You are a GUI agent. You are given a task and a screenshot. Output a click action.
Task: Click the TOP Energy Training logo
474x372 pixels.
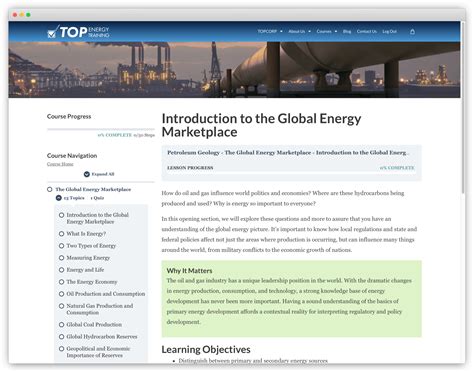78,32
